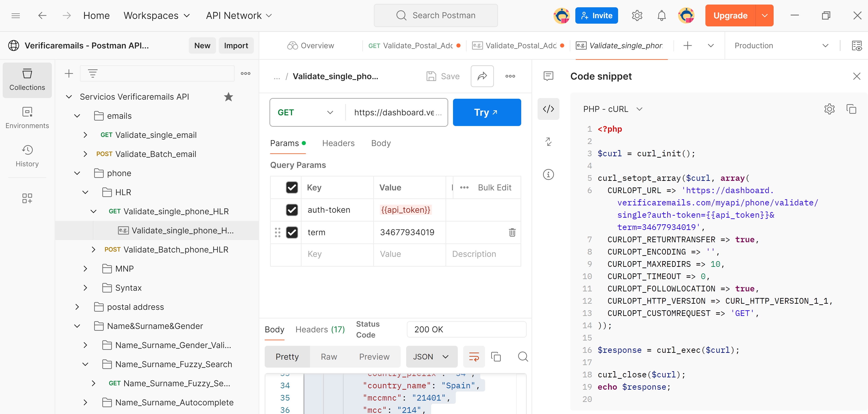Click the Try button
This screenshot has height=414, width=868.
[487, 112]
